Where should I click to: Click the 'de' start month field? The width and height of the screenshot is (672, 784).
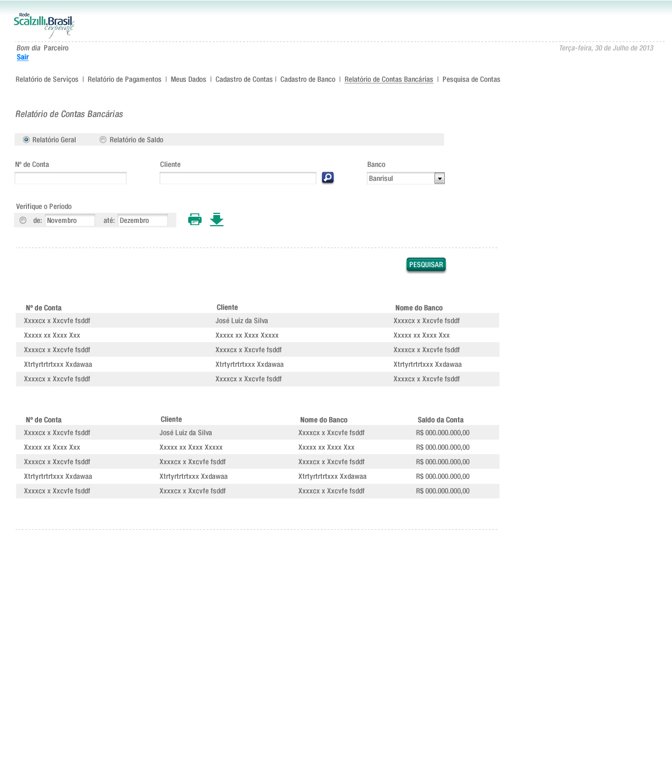coord(70,221)
